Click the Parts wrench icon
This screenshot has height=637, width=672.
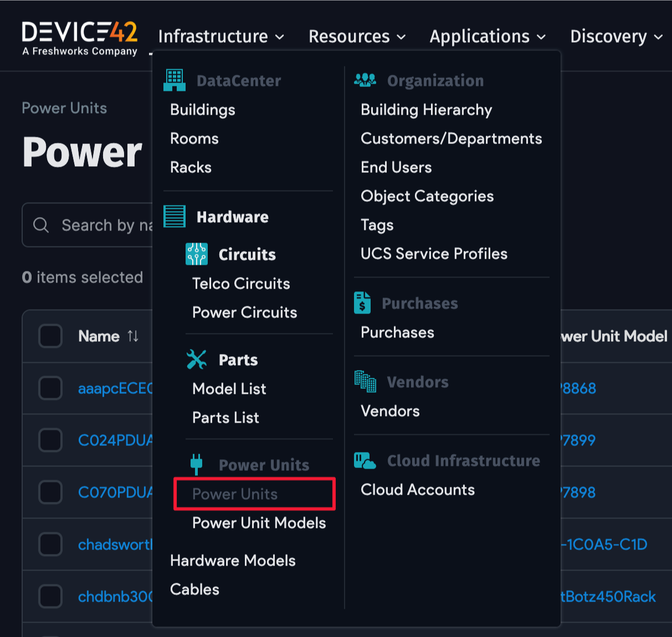[197, 359]
